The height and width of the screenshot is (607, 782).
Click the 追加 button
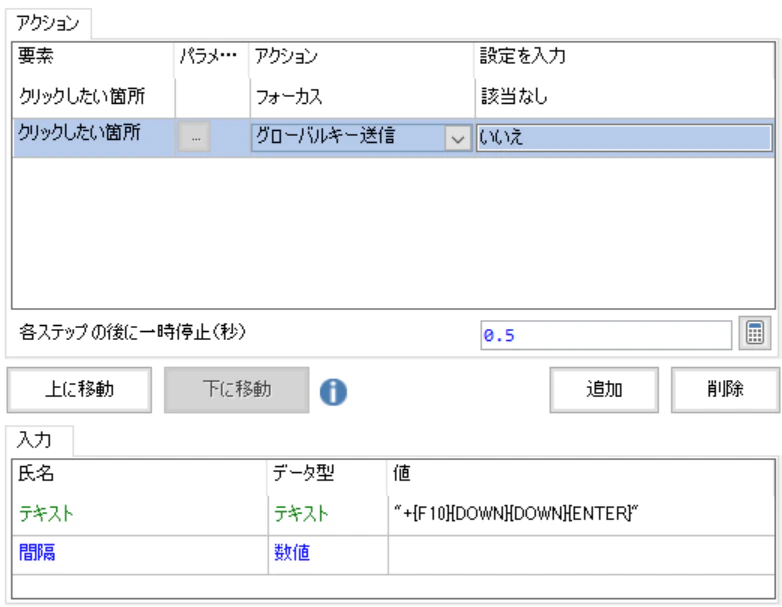click(604, 390)
